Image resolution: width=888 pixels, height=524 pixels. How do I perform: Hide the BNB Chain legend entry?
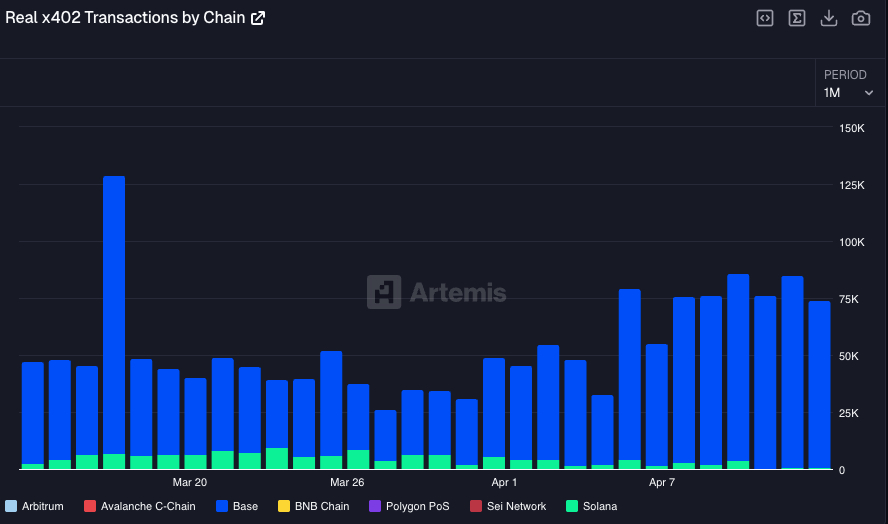[313, 506]
